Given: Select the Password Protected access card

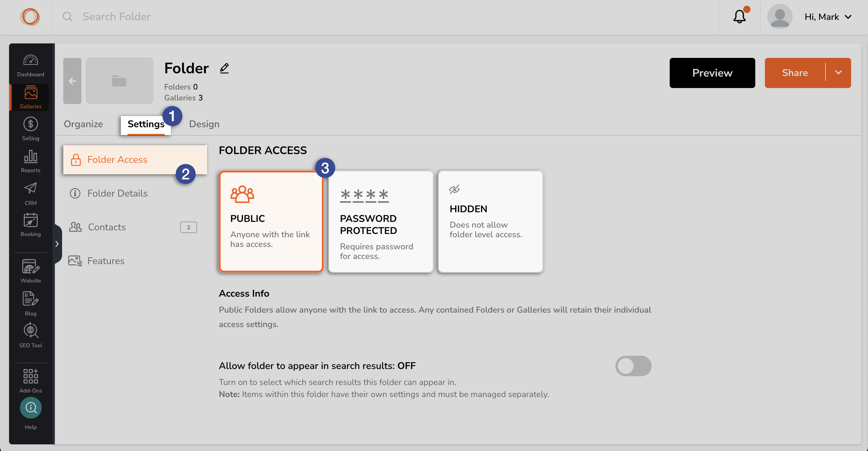Looking at the screenshot, I should [x=381, y=222].
